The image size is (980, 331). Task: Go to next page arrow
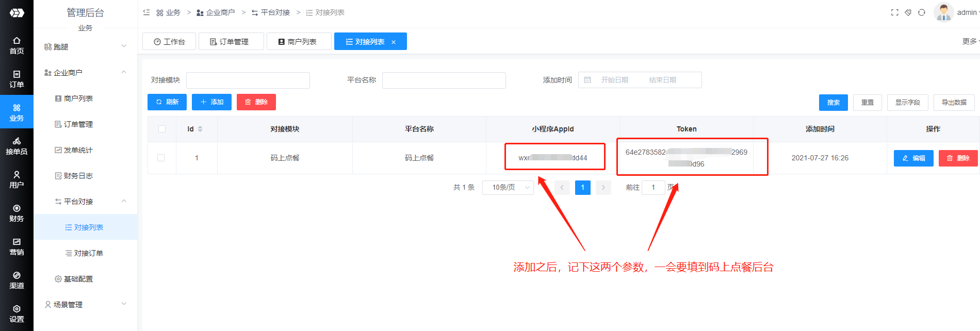coord(603,187)
